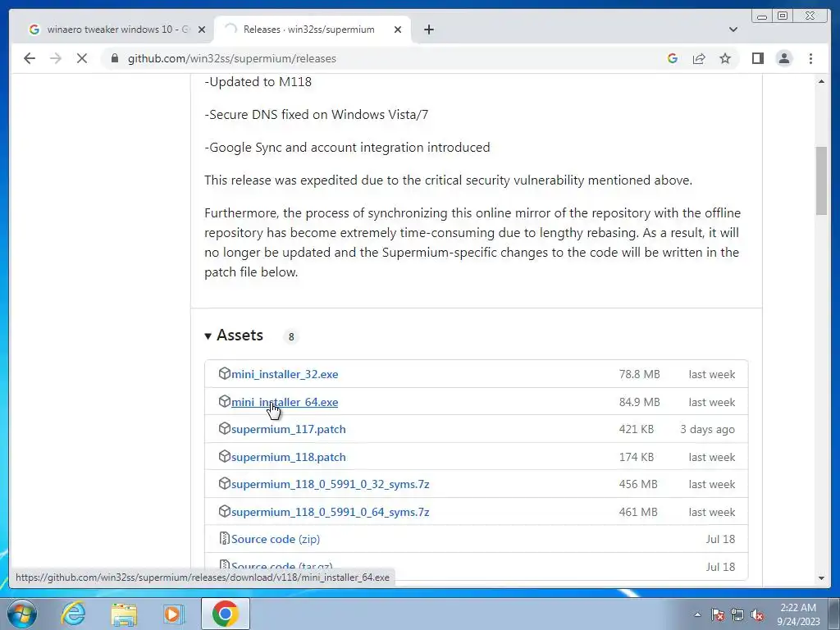The height and width of the screenshot is (630, 840).
Task: Click 'Secure DNS fixed on Windows Vista/7' line
Action: (x=316, y=115)
